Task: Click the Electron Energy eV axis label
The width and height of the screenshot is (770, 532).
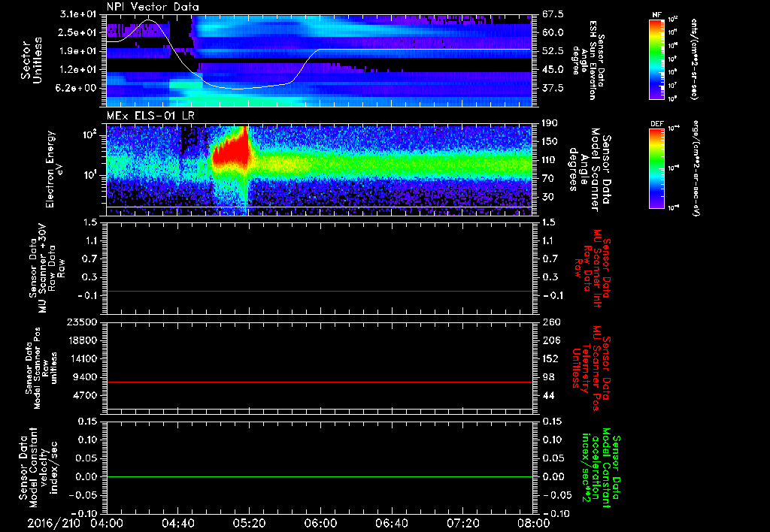Action: [x=54, y=169]
